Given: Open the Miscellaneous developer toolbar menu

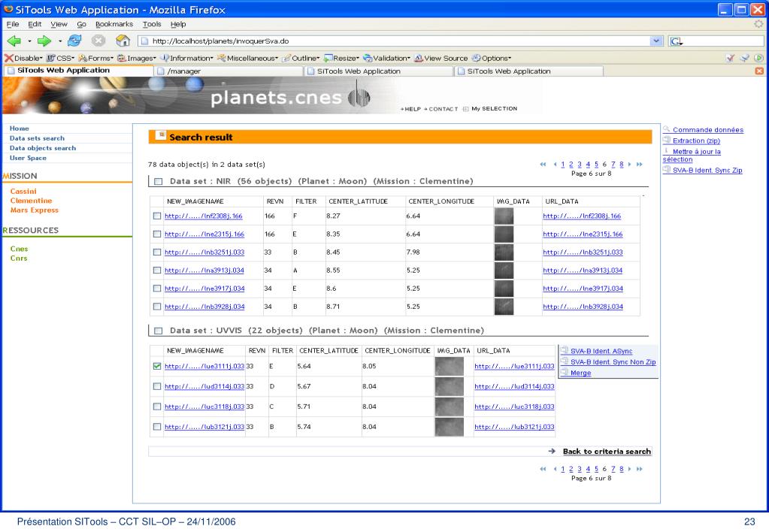Looking at the screenshot, I should click(247, 58).
